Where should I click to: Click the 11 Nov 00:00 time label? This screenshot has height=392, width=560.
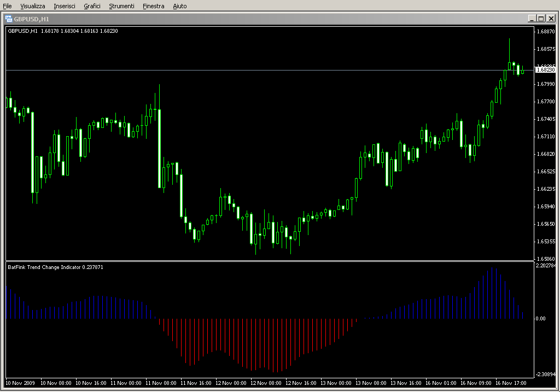pyautogui.click(x=126, y=383)
